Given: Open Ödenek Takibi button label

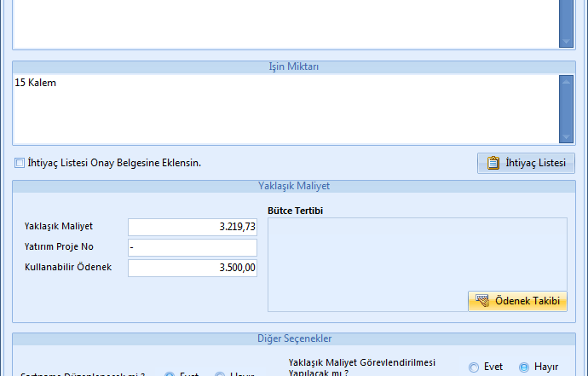Looking at the screenshot, I should 527,301.
